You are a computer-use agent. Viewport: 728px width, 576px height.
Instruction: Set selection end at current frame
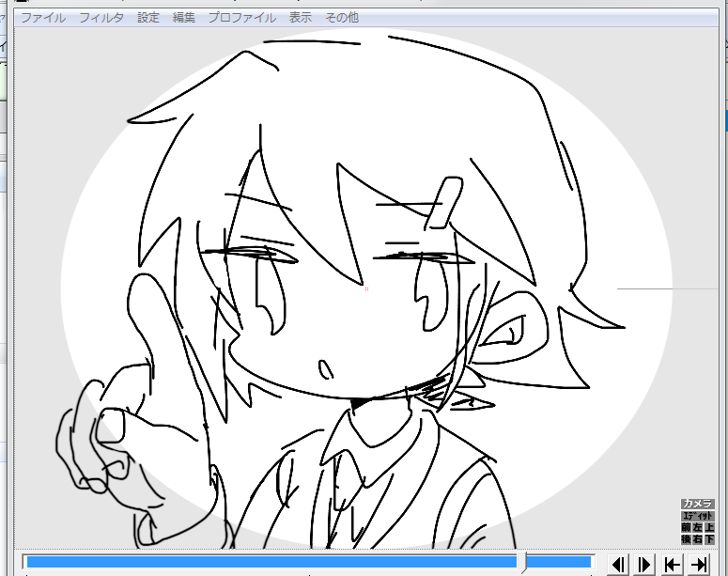click(699, 564)
